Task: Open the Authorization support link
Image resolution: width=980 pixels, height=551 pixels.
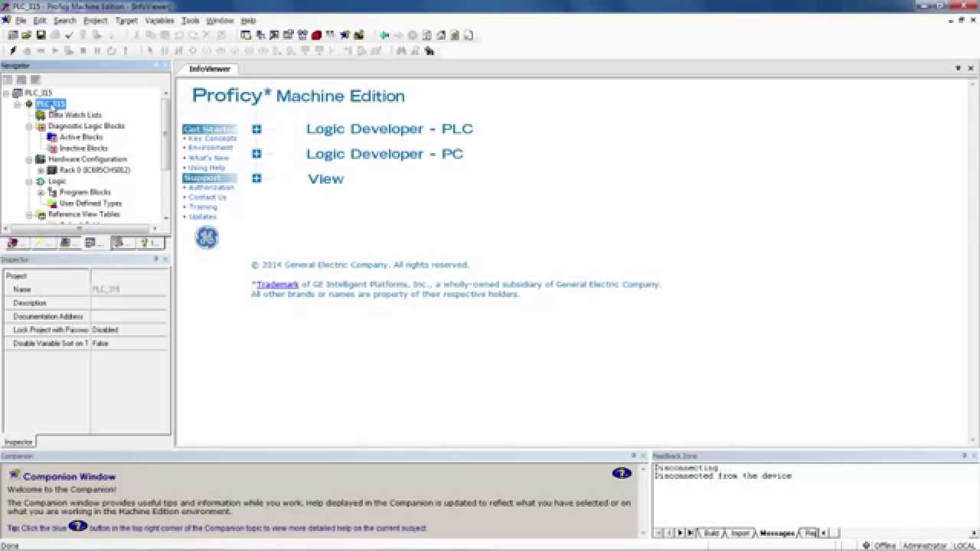Action: (x=211, y=187)
